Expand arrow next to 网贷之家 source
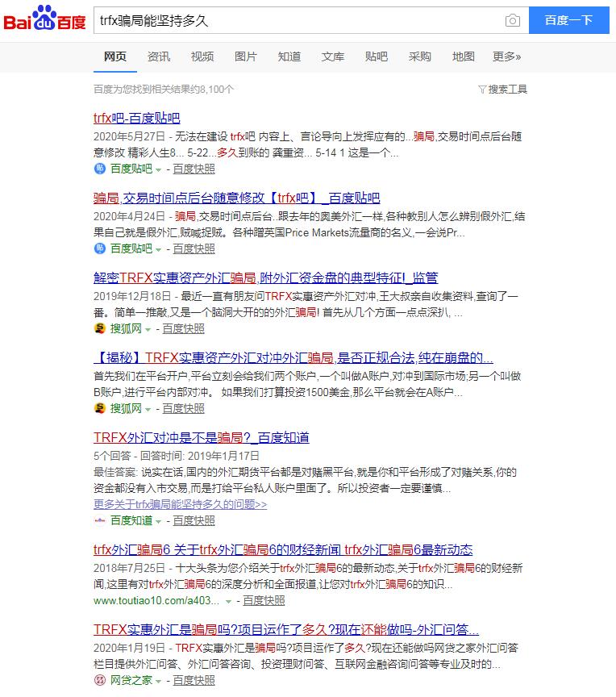Image resolution: width=616 pixels, height=697 pixels. [x=159, y=682]
